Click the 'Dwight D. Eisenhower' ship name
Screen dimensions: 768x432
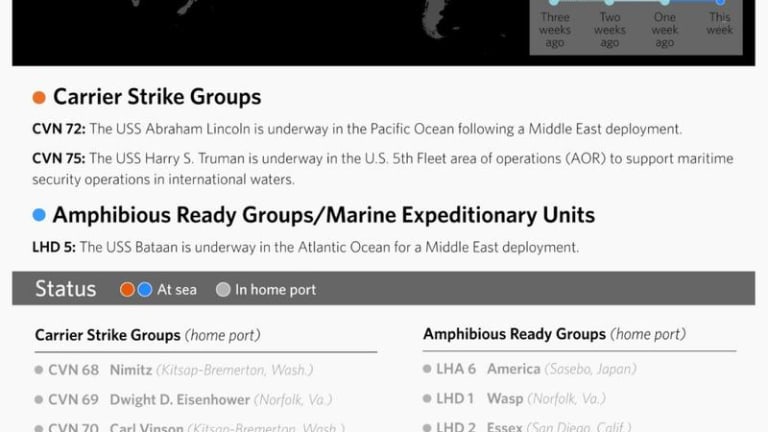point(180,400)
